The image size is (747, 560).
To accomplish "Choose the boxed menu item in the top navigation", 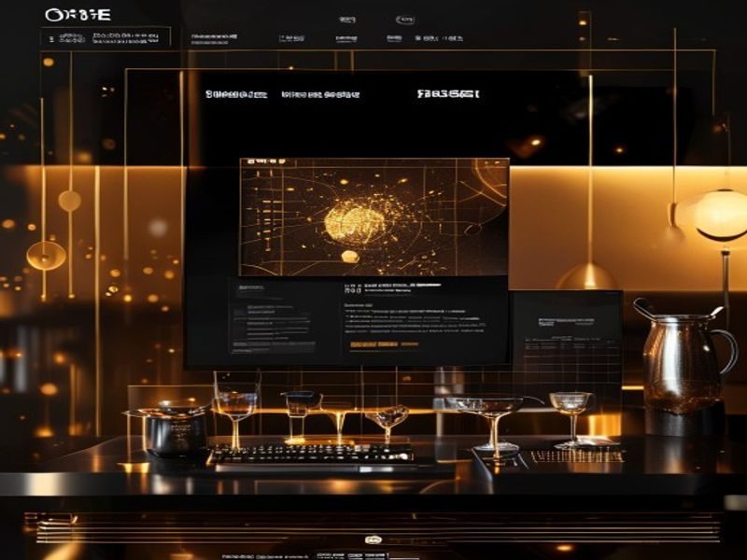I will pos(292,38).
